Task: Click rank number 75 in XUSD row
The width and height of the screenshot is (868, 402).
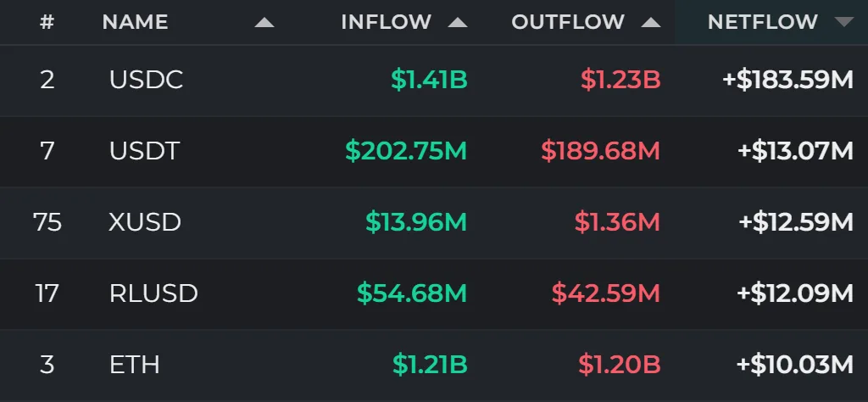Action: [x=47, y=222]
